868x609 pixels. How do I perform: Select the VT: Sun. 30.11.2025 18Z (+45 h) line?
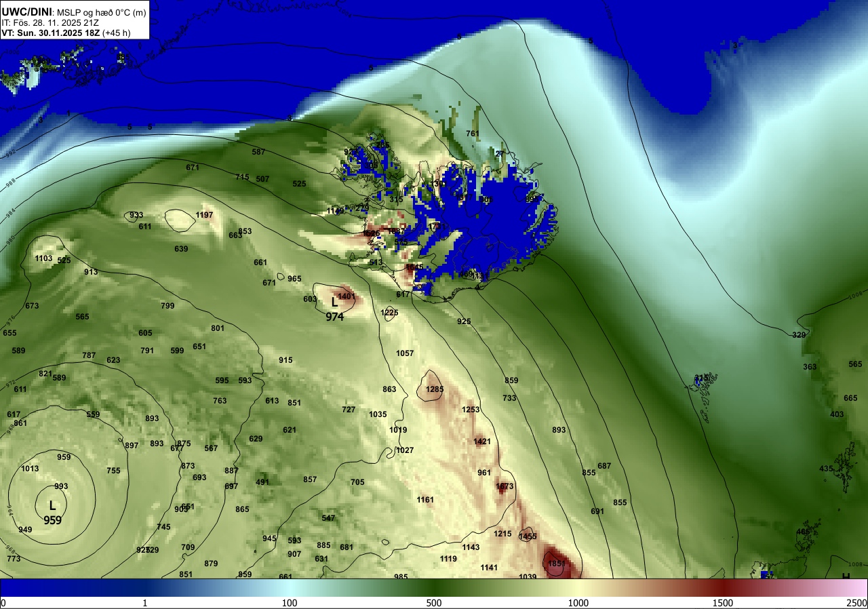(x=66, y=33)
